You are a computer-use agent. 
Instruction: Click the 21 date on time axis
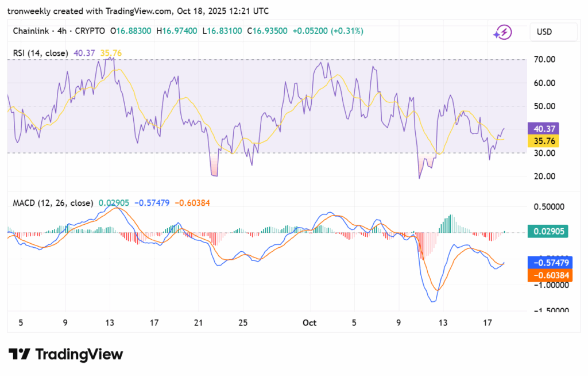click(x=198, y=323)
